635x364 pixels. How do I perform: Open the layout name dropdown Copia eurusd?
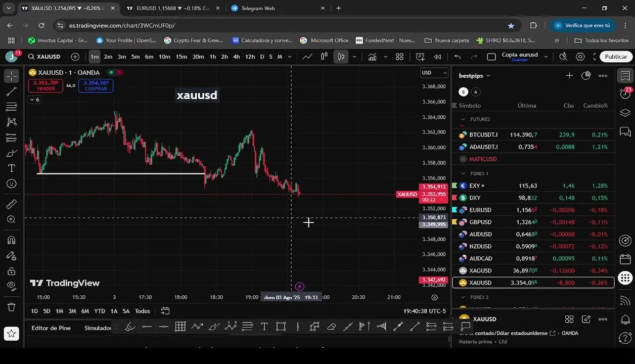[x=546, y=57]
